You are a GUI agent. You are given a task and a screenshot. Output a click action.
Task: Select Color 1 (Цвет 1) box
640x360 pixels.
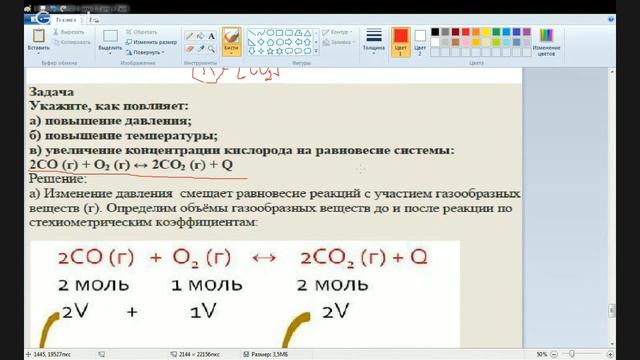coord(400,42)
